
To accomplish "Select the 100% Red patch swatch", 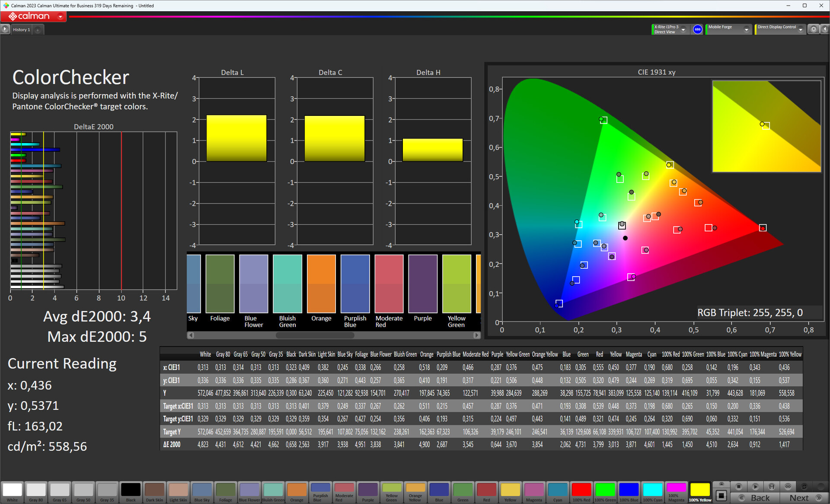I will (581, 492).
